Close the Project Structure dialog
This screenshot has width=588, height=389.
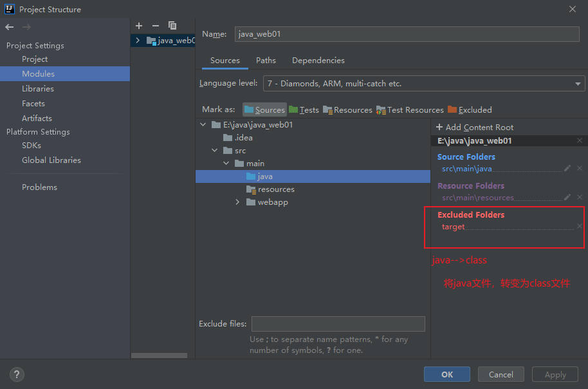tap(573, 9)
